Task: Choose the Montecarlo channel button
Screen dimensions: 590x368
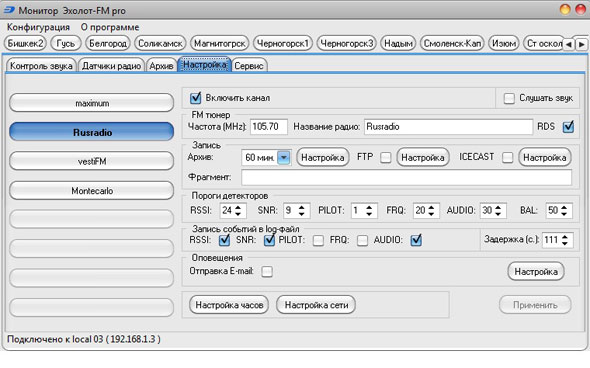Action: tap(92, 190)
